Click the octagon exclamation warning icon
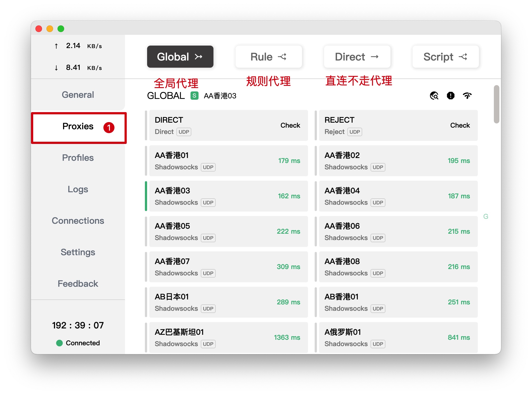This screenshot has width=532, height=395. pyautogui.click(x=451, y=96)
